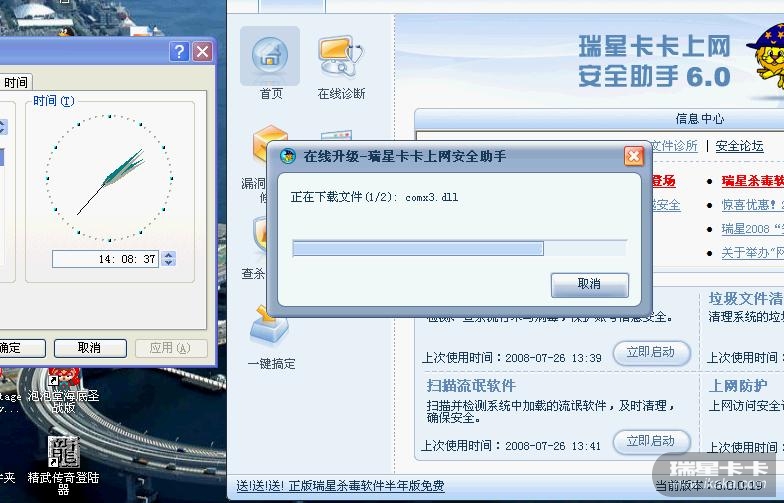
Task: Open 精武传奇登陆器 desktop shortcut
Action: pos(63,466)
